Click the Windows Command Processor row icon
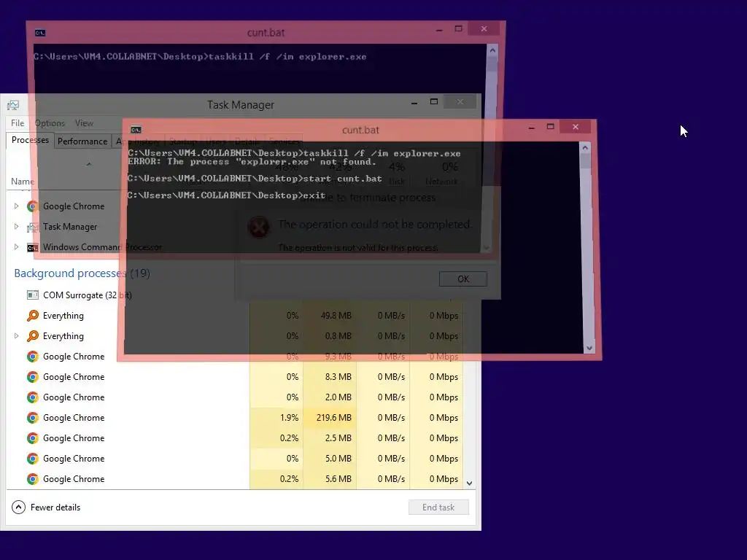 coord(32,248)
